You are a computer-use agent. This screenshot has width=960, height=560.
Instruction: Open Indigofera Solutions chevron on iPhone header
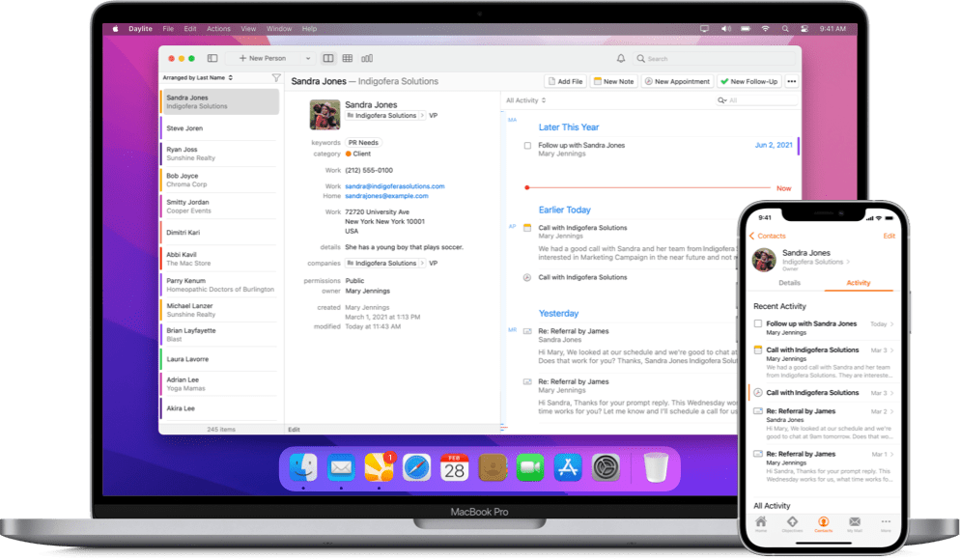[x=849, y=262]
